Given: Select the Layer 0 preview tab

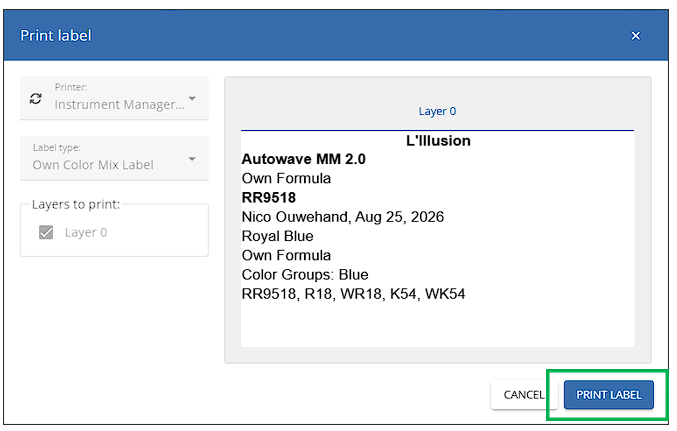Looking at the screenshot, I should (437, 111).
